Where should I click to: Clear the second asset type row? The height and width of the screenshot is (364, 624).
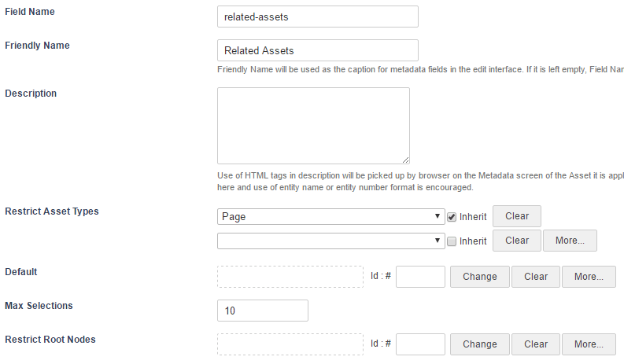coord(516,241)
